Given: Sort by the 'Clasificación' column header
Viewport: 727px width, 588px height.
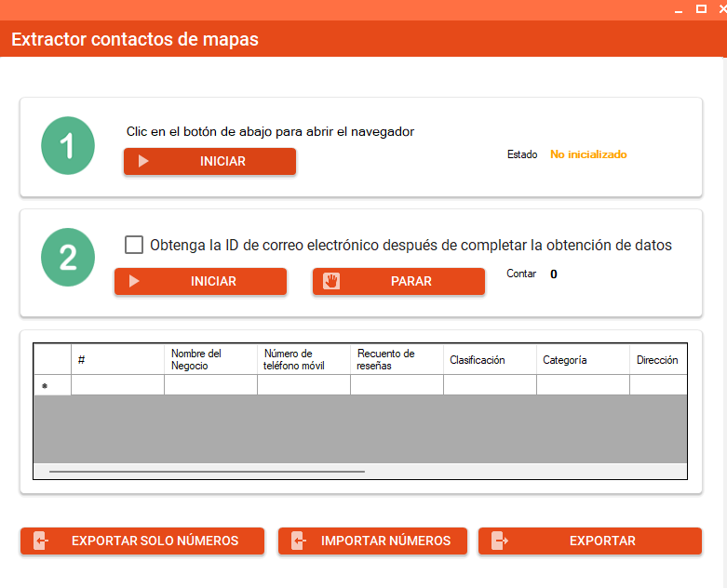Looking at the screenshot, I should point(490,360).
